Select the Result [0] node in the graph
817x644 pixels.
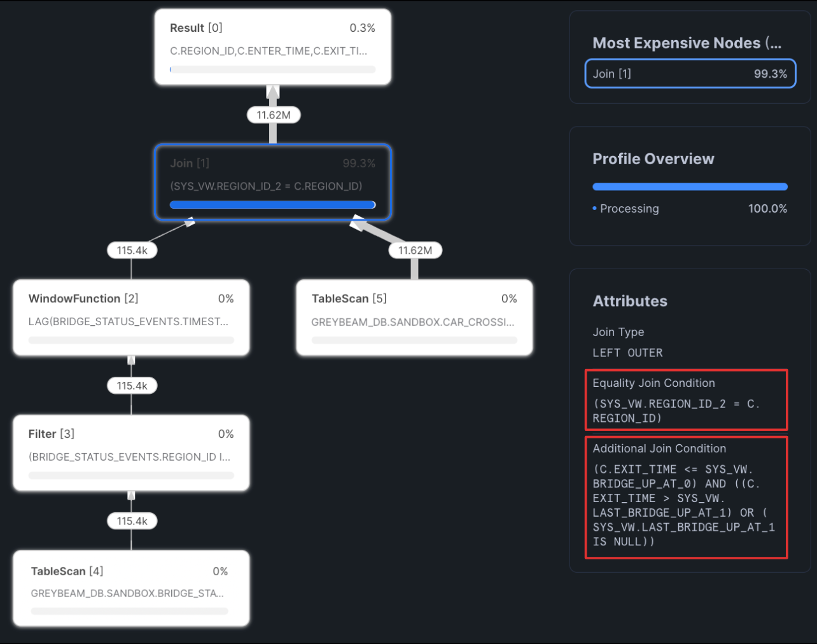[x=272, y=46]
